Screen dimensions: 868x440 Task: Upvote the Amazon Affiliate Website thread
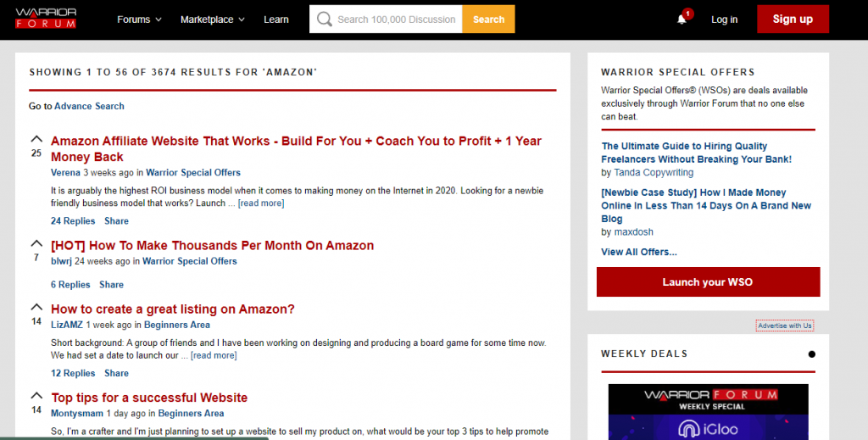click(x=36, y=139)
